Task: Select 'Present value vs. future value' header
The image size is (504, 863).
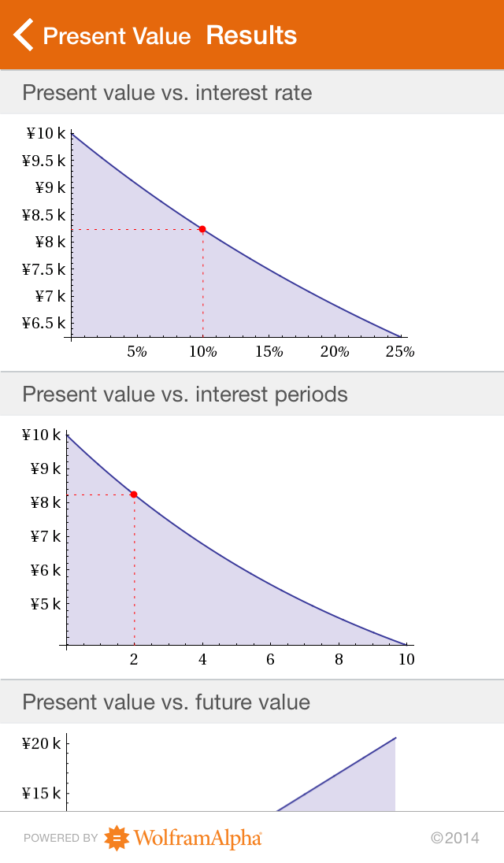Action: [166, 702]
